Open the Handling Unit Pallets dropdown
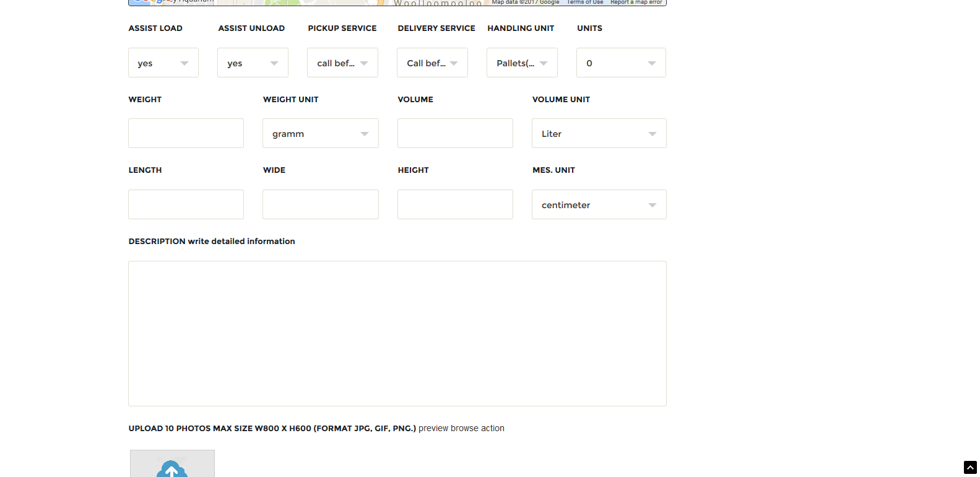The height and width of the screenshot is (477, 980). click(x=522, y=63)
